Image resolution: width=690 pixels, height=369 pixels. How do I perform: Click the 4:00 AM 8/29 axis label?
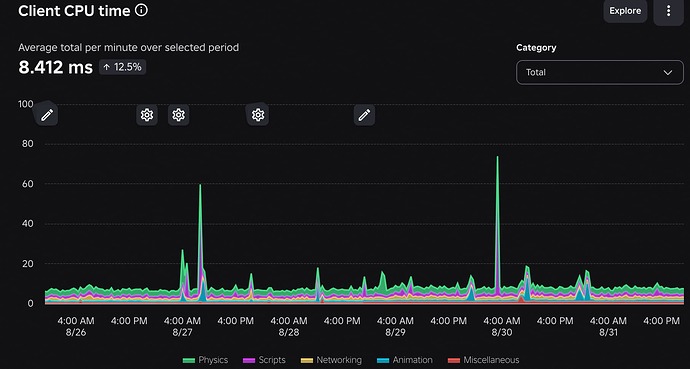pos(395,326)
